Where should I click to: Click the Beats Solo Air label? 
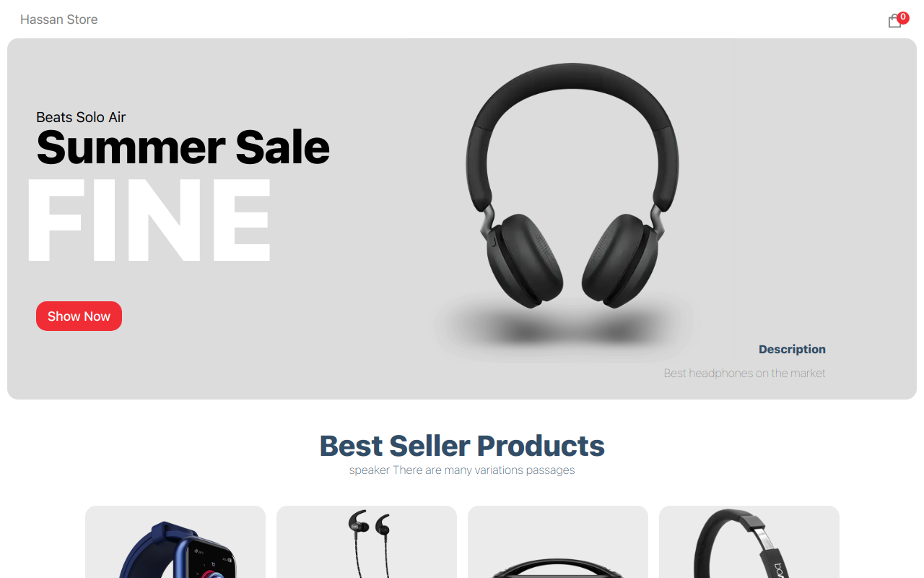click(81, 117)
